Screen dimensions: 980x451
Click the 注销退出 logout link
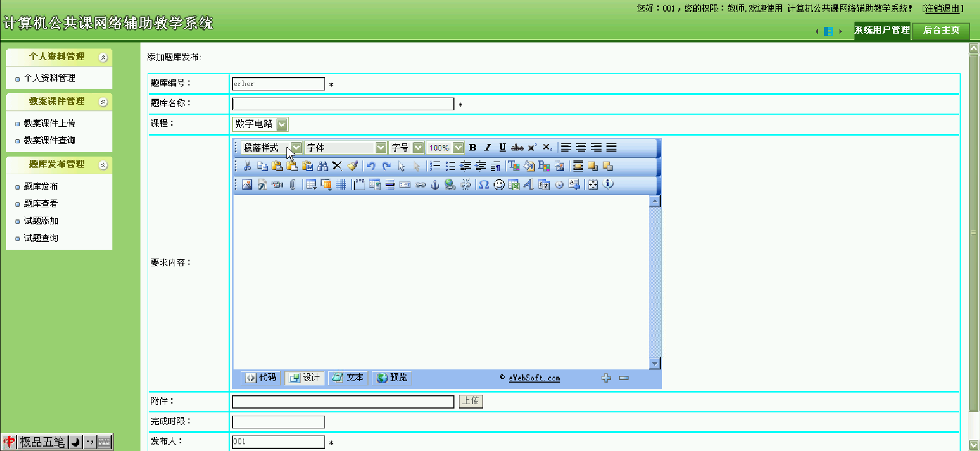942,8
